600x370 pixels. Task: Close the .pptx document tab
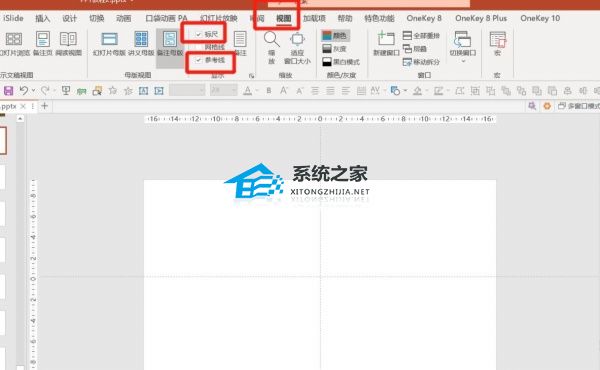coord(23,106)
